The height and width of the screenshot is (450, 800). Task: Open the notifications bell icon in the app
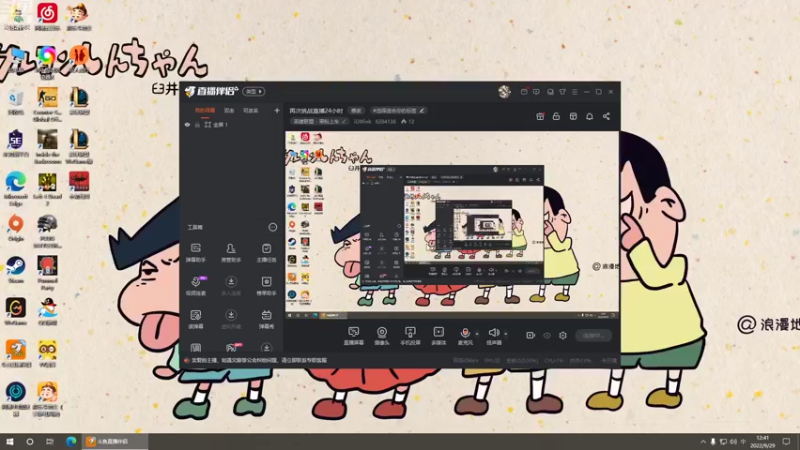point(589,116)
